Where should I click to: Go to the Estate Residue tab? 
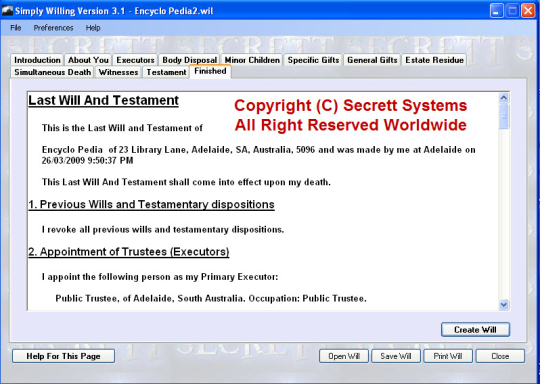(434, 60)
